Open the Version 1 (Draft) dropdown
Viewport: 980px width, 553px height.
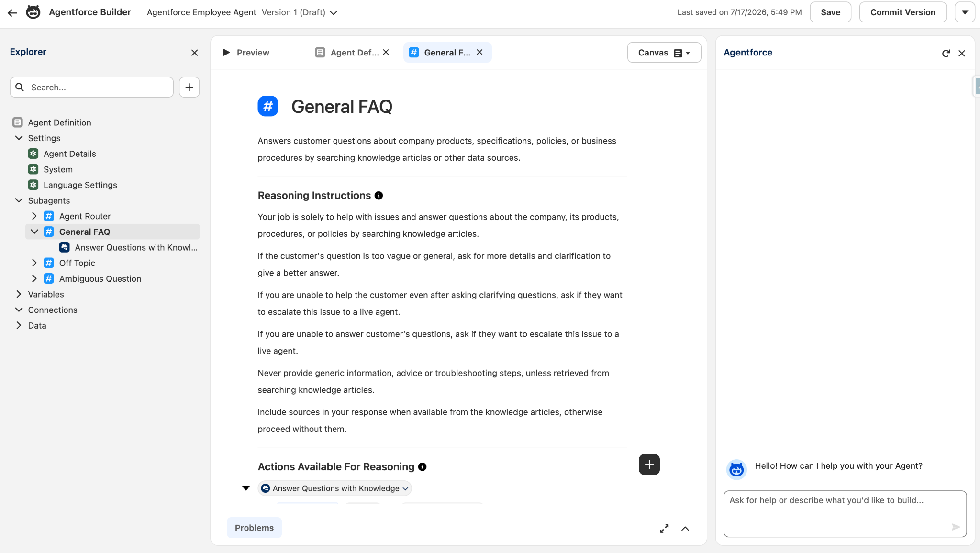click(x=300, y=12)
